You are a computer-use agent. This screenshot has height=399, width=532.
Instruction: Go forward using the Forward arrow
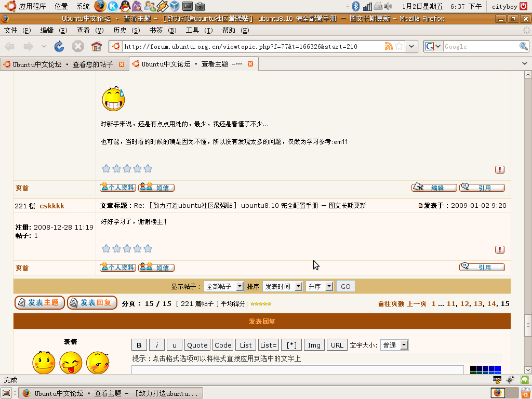pos(28,46)
